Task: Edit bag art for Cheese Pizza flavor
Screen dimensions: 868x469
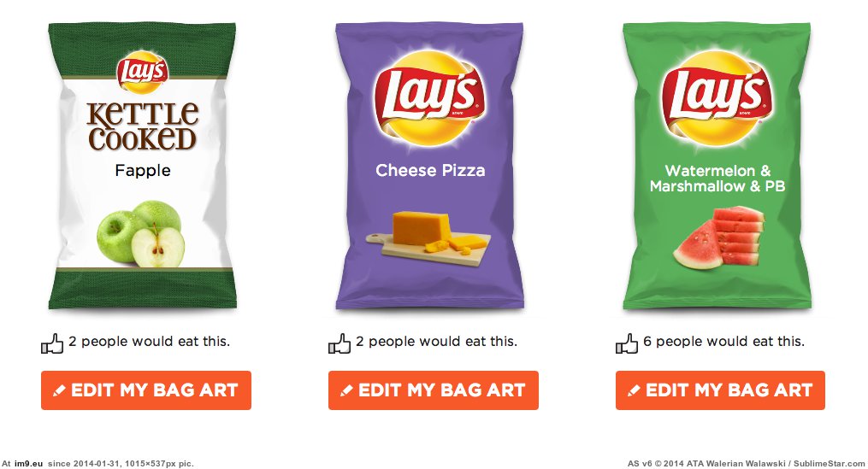Action: tap(434, 390)
